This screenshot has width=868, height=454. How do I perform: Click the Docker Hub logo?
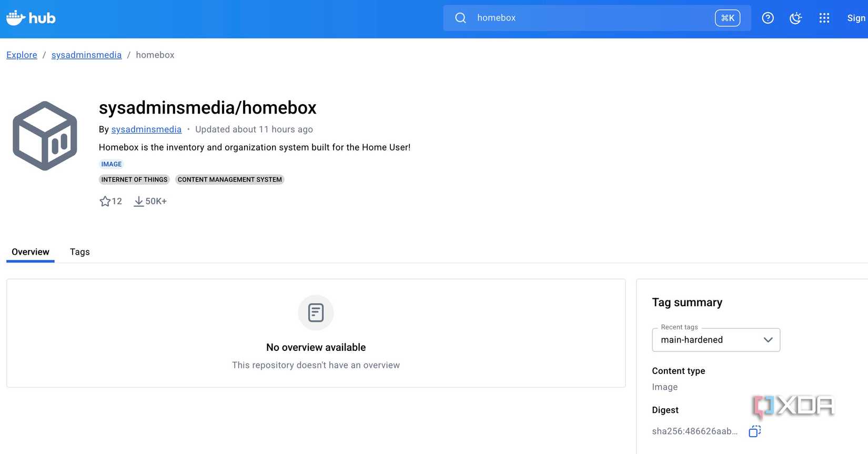click(x=31, y=18)
